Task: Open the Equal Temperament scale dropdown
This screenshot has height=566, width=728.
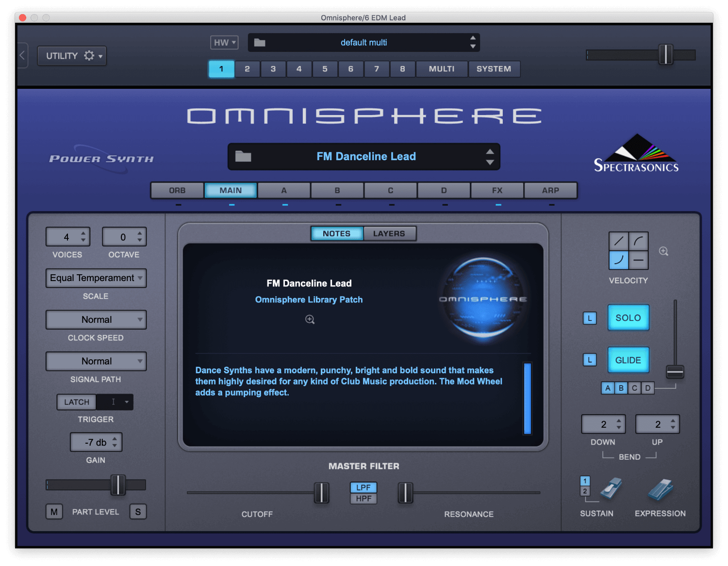Action: (x=96, y=278)
